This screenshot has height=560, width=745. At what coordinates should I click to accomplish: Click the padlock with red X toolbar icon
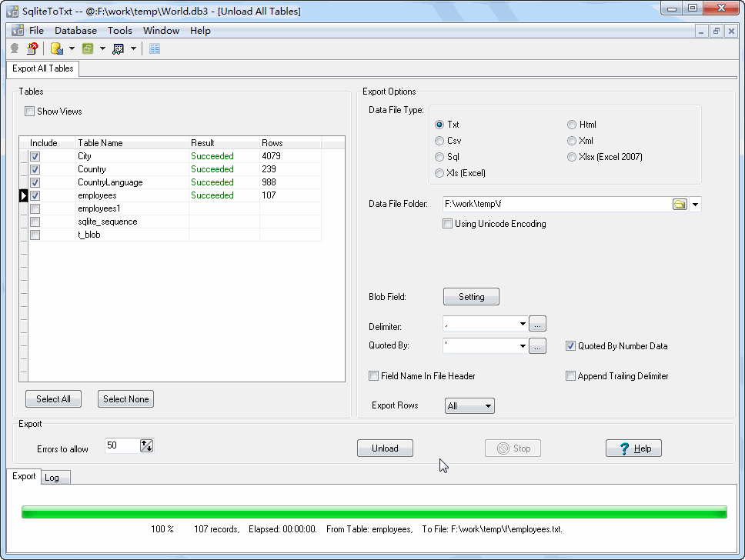(x=32, y=48)
